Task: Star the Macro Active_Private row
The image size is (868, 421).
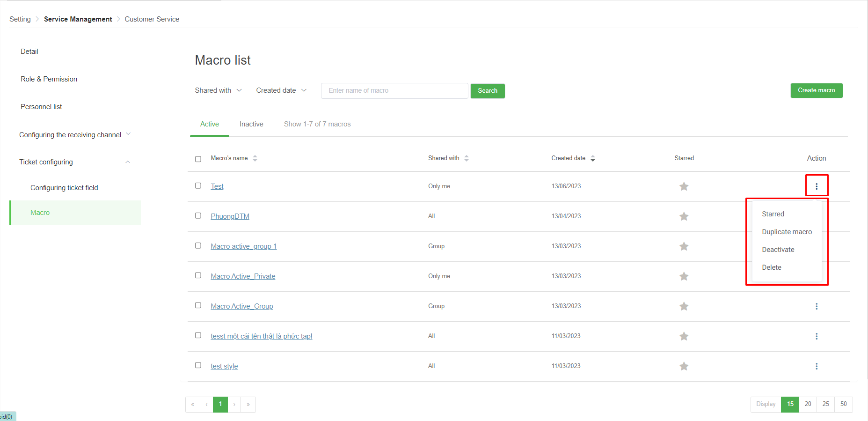Action: 684,276
